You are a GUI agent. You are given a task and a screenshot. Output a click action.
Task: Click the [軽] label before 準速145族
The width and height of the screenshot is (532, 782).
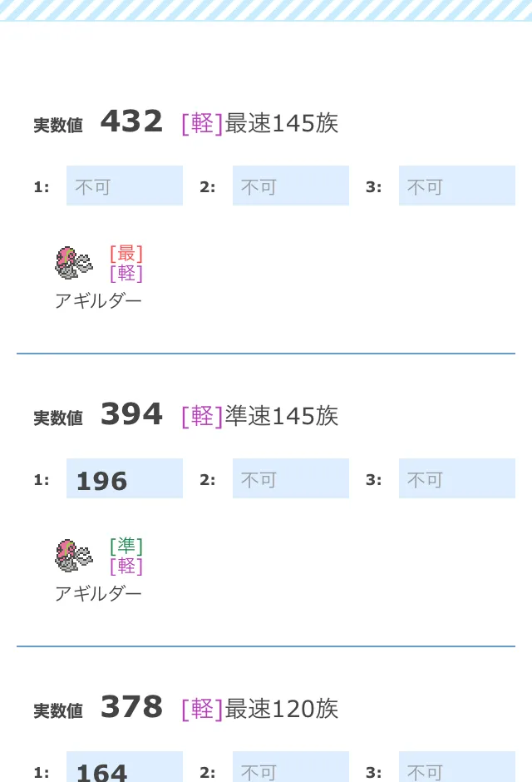(202, 416)
